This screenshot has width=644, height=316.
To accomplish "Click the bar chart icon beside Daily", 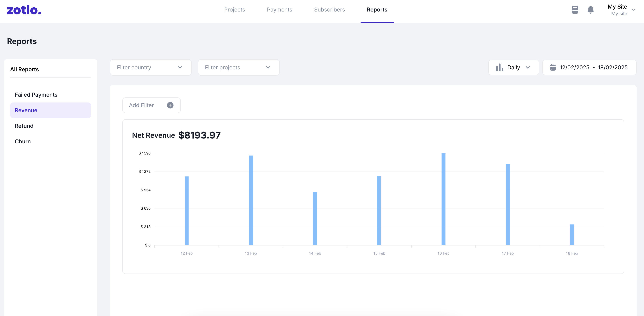I will coord(499,67).
